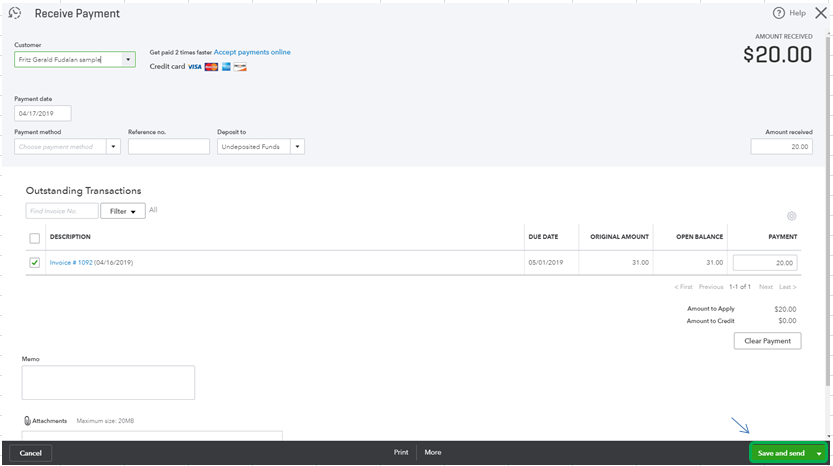Uncheck the Invoice # 1092 checkbox

35,262
